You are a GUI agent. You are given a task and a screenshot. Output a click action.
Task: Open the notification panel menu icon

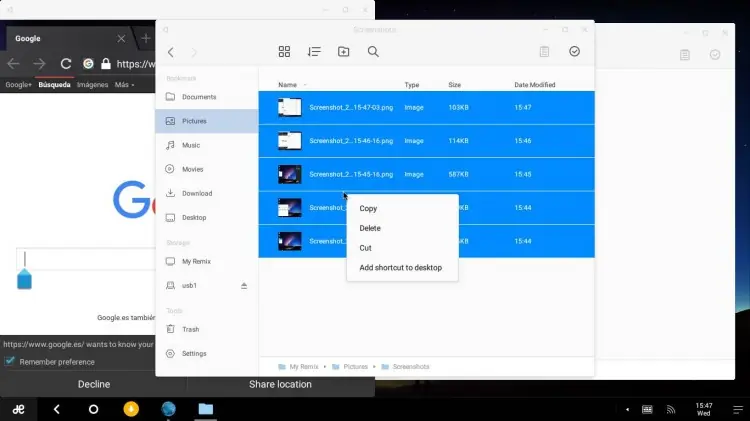[x=738, y=410]
